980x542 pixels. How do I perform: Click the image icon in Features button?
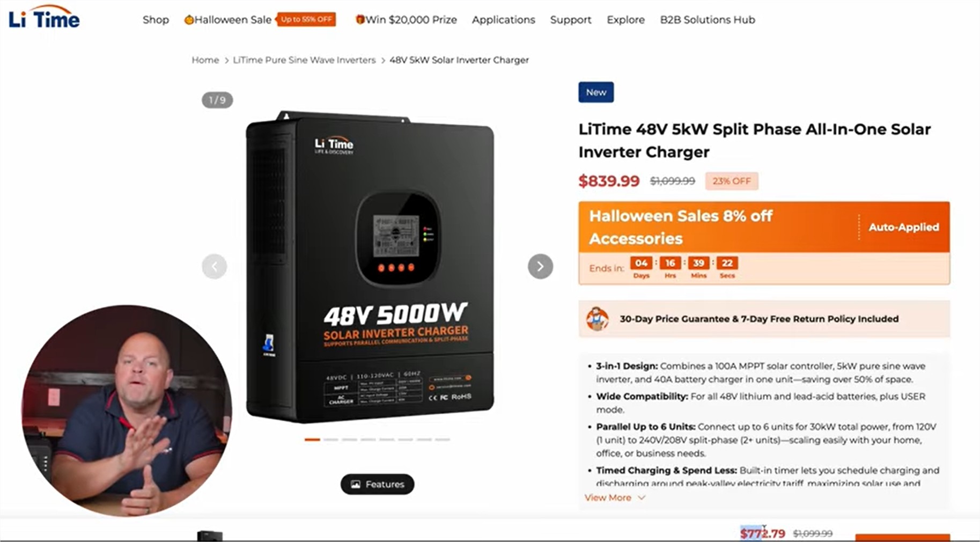355,485
